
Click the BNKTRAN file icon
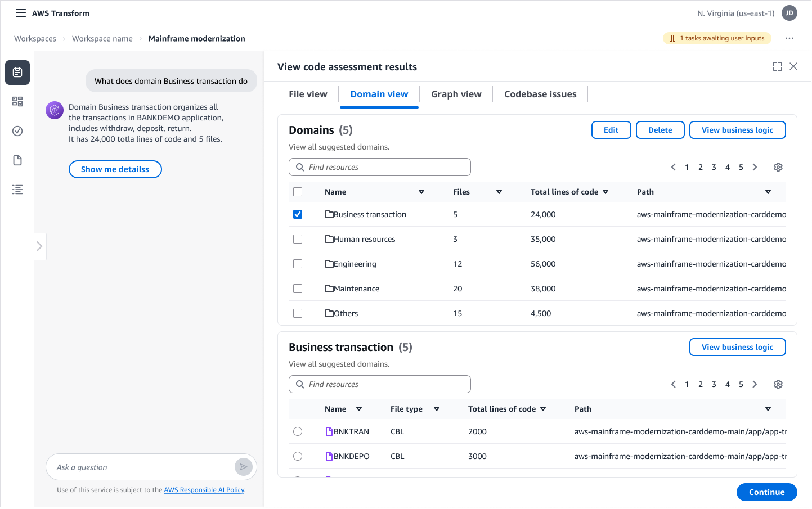pos(329,431)
